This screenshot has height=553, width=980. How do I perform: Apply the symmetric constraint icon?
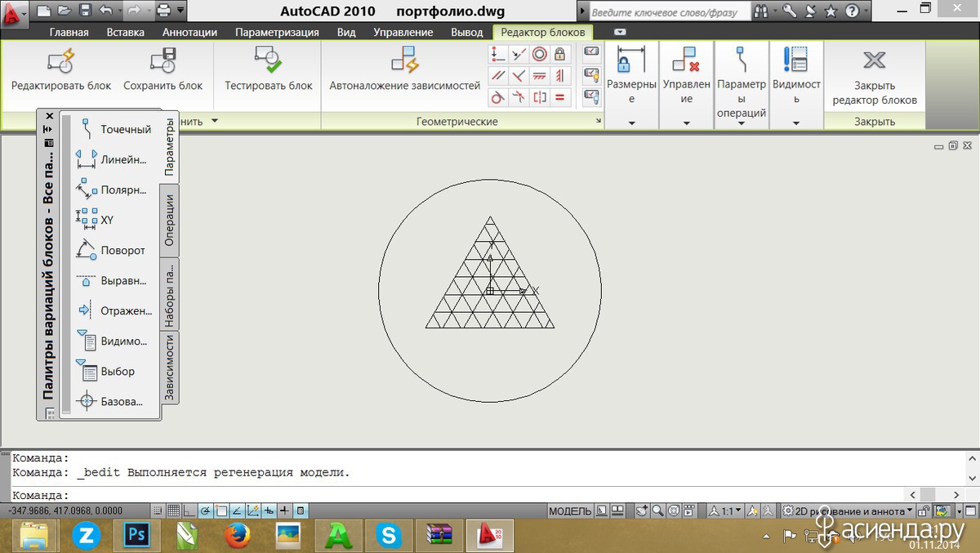tap(539, 97)
